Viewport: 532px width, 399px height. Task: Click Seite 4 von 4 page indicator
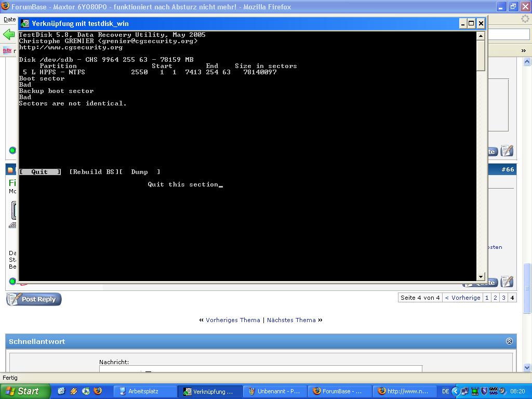tap(420, 298)
